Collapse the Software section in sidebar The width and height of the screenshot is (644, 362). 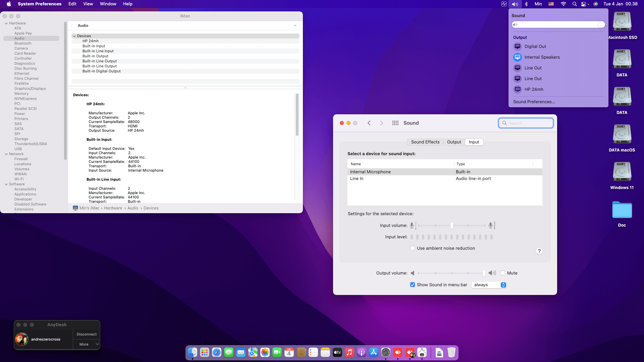[6, 184]
